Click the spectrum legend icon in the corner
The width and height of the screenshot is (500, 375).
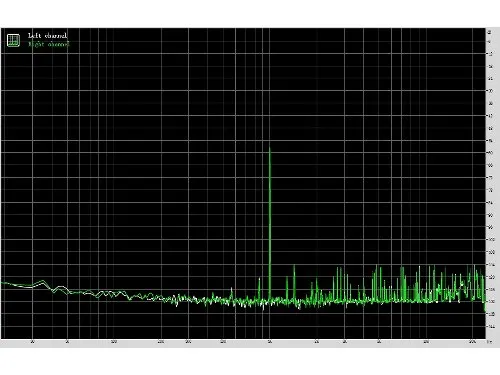click(13, 40)
